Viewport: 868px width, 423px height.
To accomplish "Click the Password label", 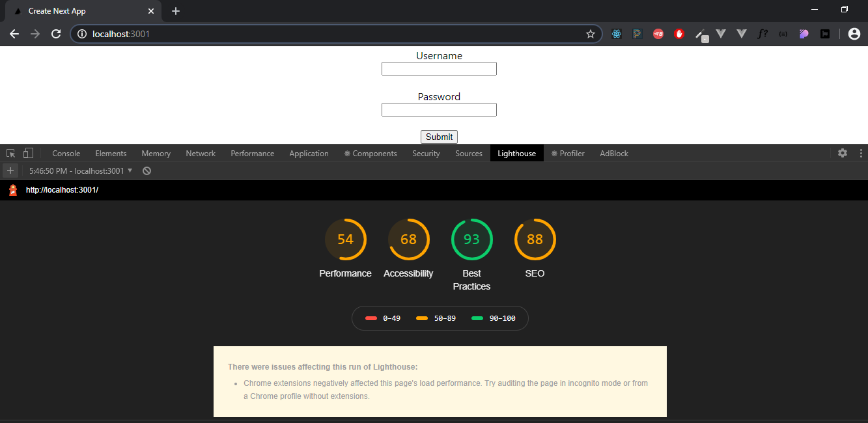I will click(439, 97).
